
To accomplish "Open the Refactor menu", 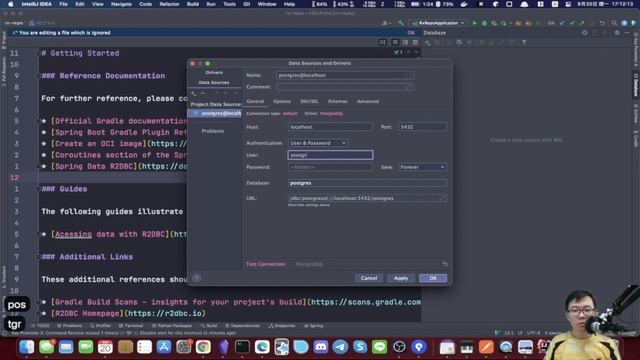I will (x=169, y=4).
